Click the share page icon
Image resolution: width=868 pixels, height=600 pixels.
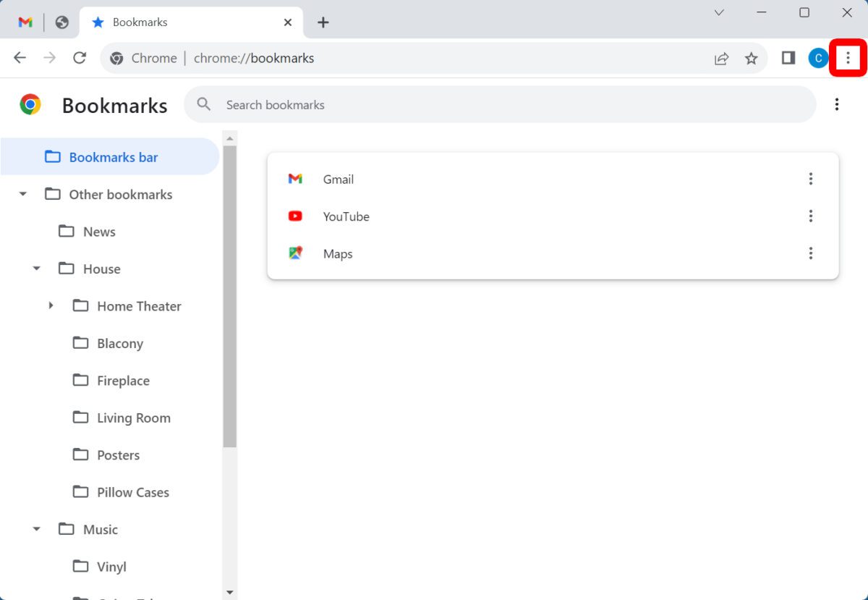pos(721,59)
